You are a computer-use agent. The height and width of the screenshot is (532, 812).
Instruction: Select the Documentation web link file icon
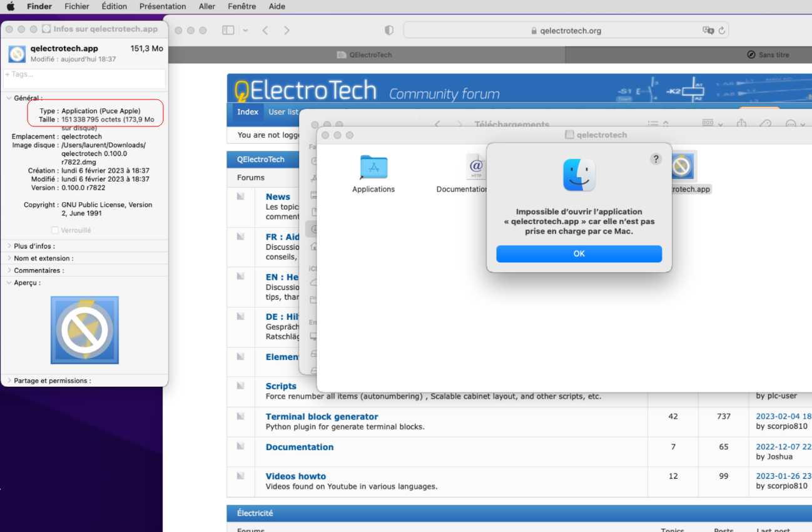(x=477, y=167)
